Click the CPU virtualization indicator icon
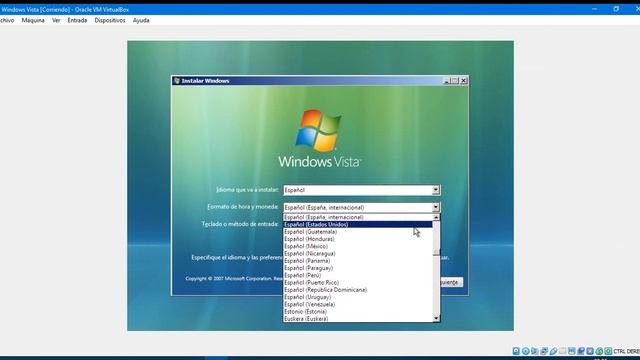The width and height of the screenshot is (640, 360). (590, 351)
